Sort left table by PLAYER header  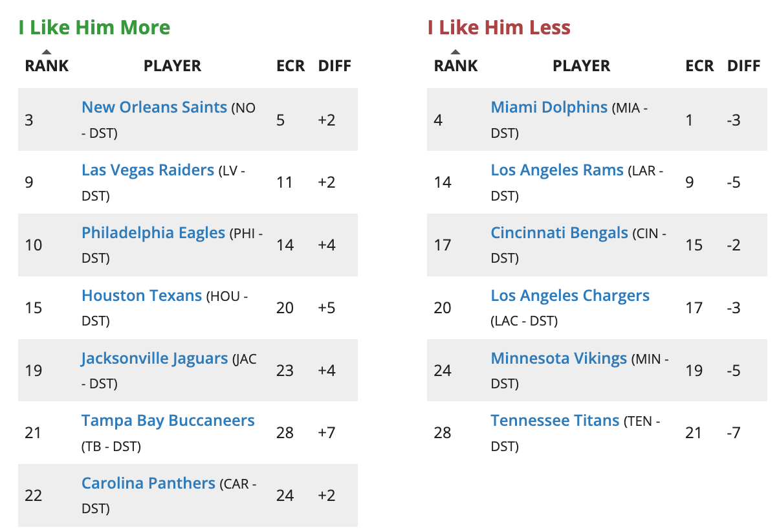[x=172, y=66]
